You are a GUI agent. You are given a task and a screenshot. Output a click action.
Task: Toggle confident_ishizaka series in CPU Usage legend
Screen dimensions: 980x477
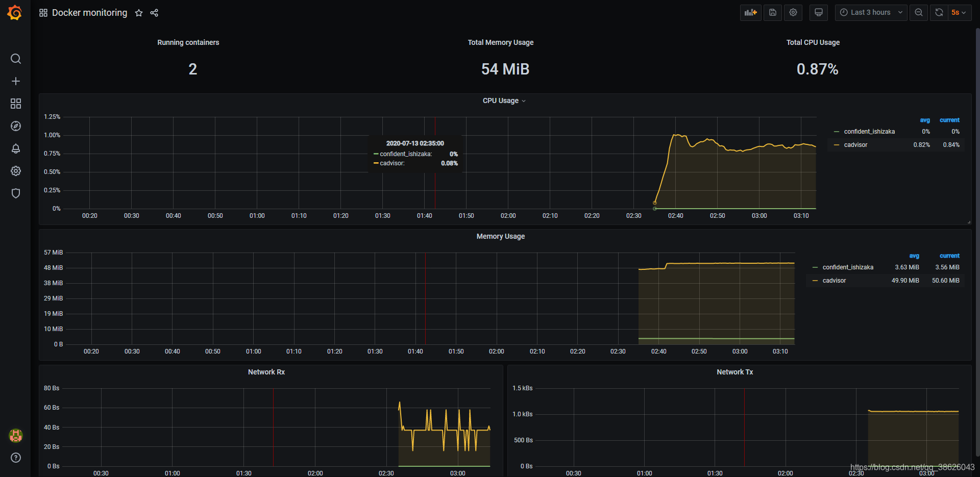click(x=869, y=132)
